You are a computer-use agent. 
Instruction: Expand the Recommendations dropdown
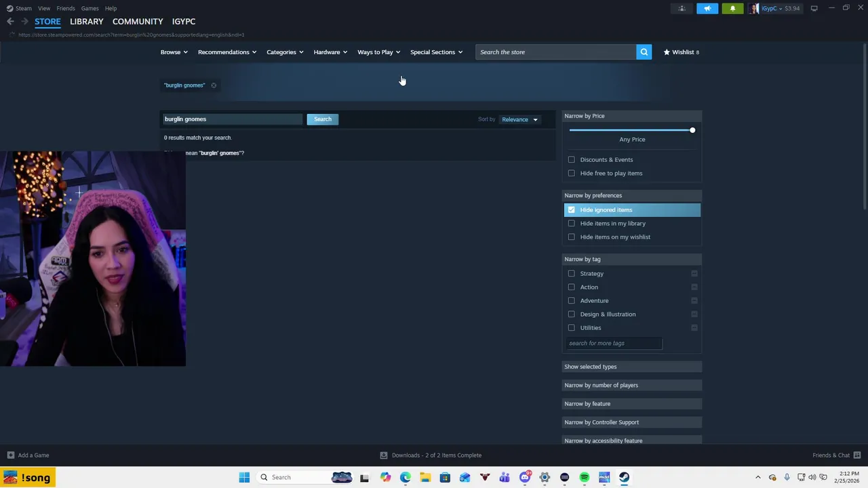coord(227,52)
